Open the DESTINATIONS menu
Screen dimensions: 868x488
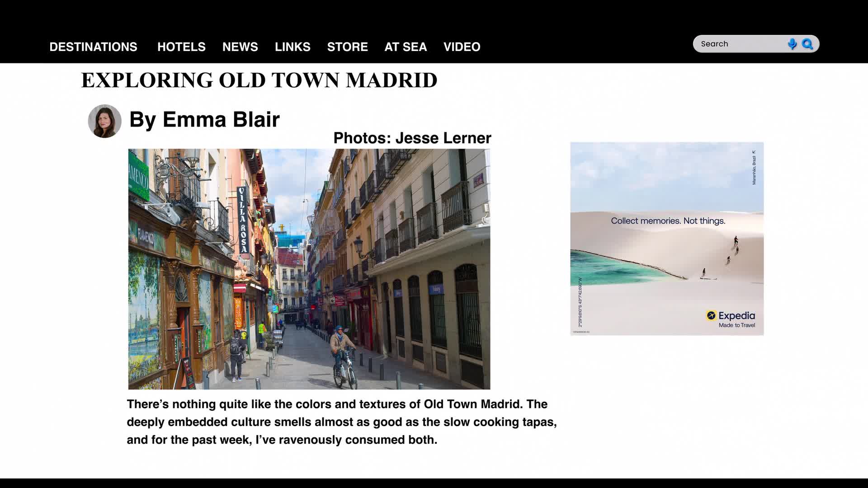click(93, 47)
